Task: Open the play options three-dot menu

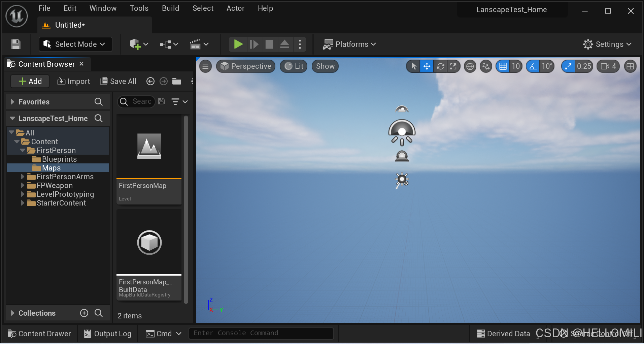Action: pyautogui.click(x=300, y=44)
